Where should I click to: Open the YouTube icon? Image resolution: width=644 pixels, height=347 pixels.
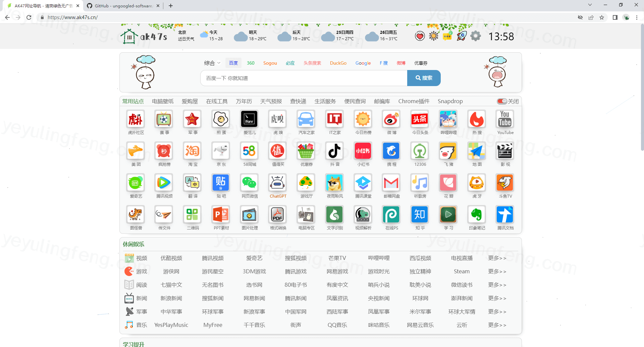click(x=505, y=119)
